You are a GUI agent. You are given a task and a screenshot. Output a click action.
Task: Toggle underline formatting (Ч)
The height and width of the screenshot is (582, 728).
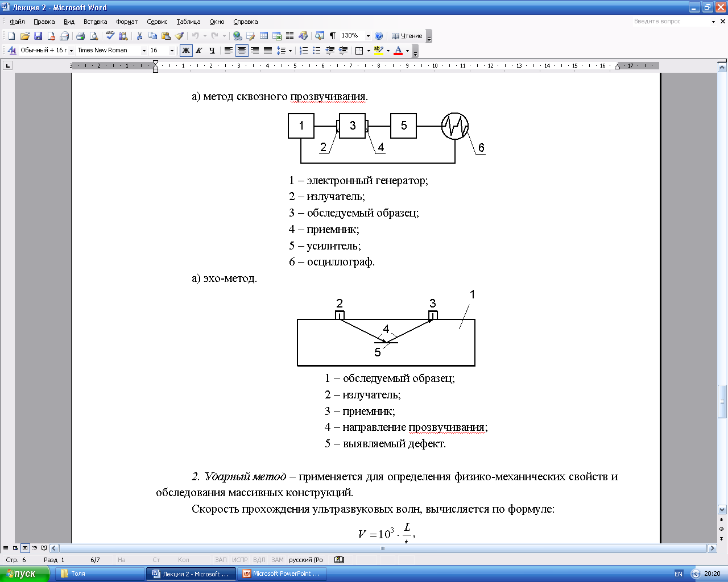click(212, 51)
